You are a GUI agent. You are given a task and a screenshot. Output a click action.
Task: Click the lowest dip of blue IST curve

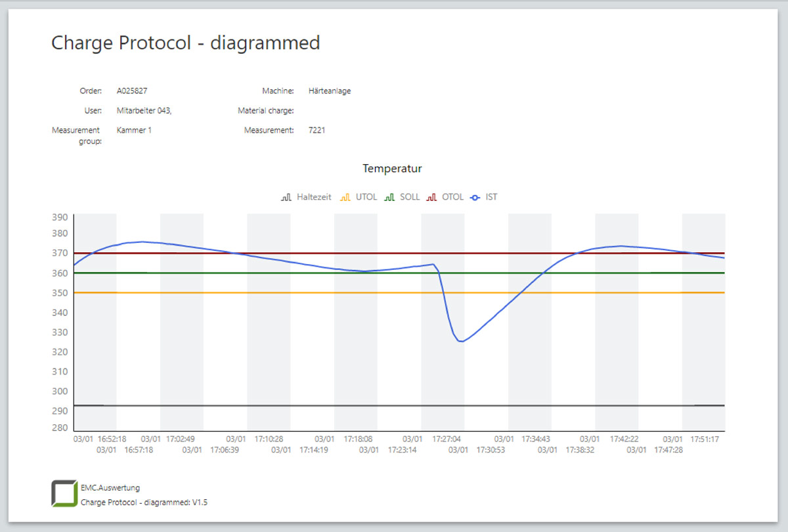coord(461,341)
